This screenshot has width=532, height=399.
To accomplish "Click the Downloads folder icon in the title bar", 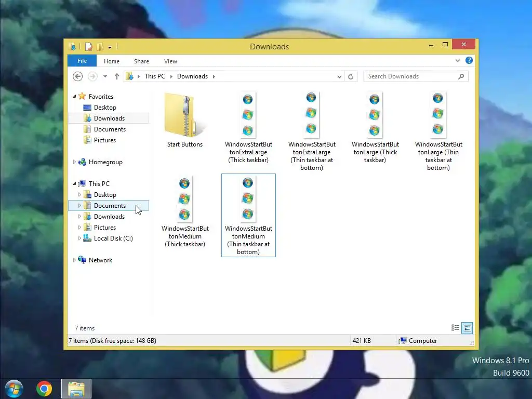I will (x=72, y=47).
